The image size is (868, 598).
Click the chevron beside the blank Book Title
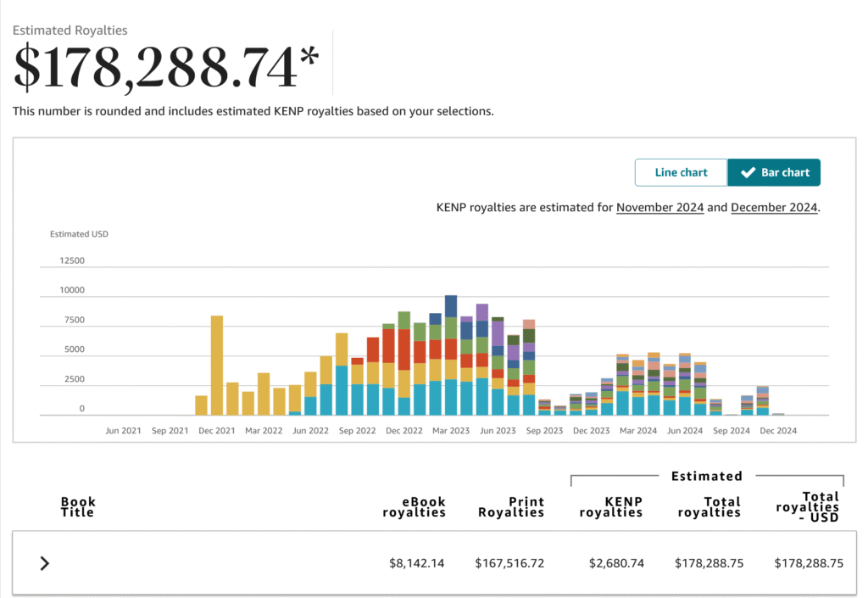(44, 562)
